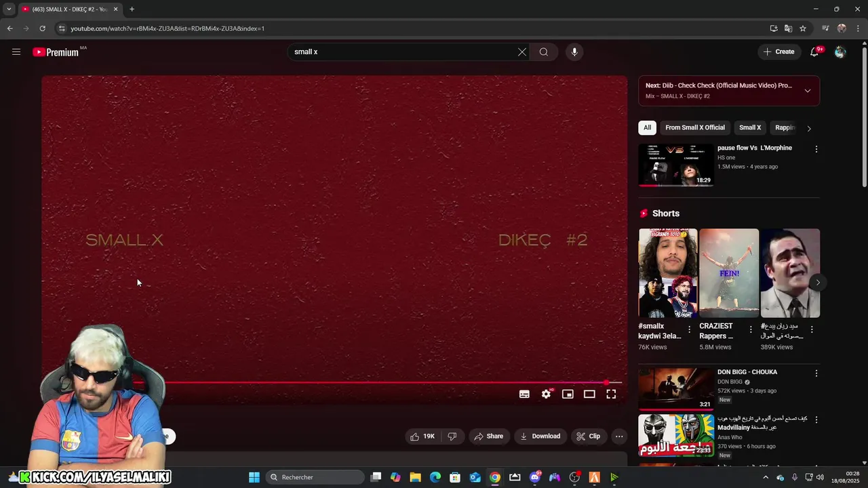Screen dimensions: 868x488
Task: Expand the Mix playlist panel chevron
Action: [x=807, y=91]
